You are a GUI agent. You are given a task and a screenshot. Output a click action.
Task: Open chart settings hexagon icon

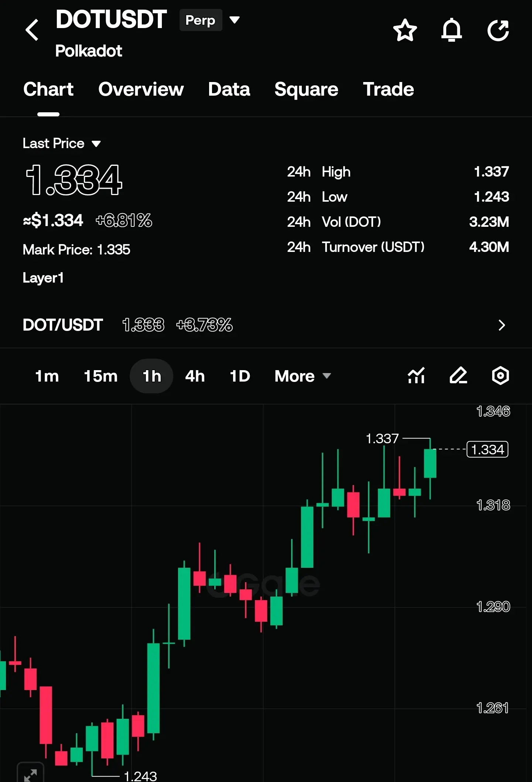[x=501, y=376]
